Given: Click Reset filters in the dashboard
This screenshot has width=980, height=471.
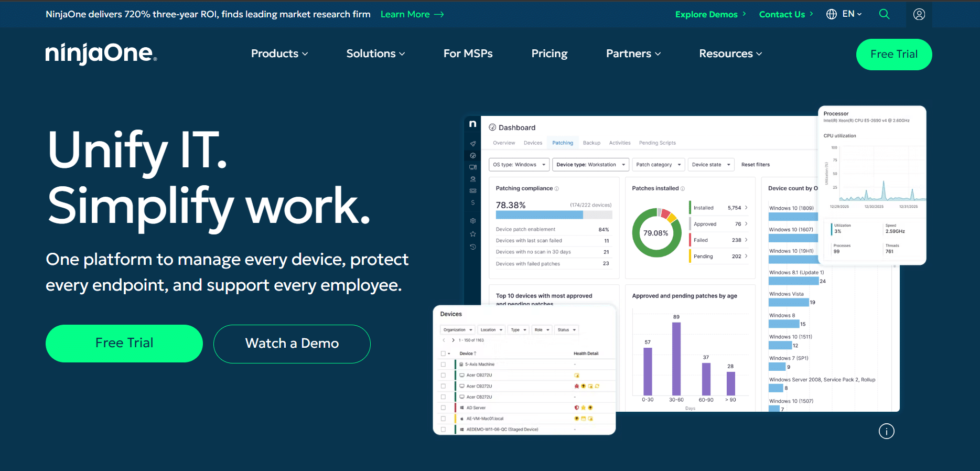Looking at the screenshot, I should (756, 165).
